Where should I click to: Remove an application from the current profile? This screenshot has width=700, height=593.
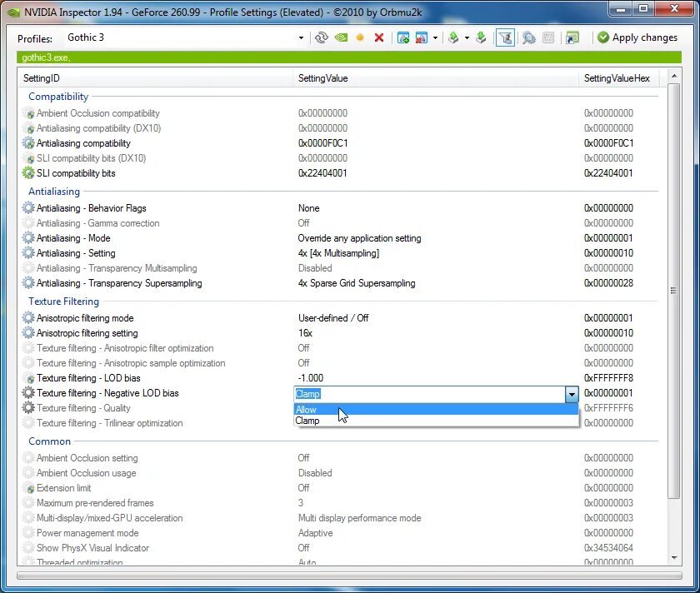pos(422,38)
